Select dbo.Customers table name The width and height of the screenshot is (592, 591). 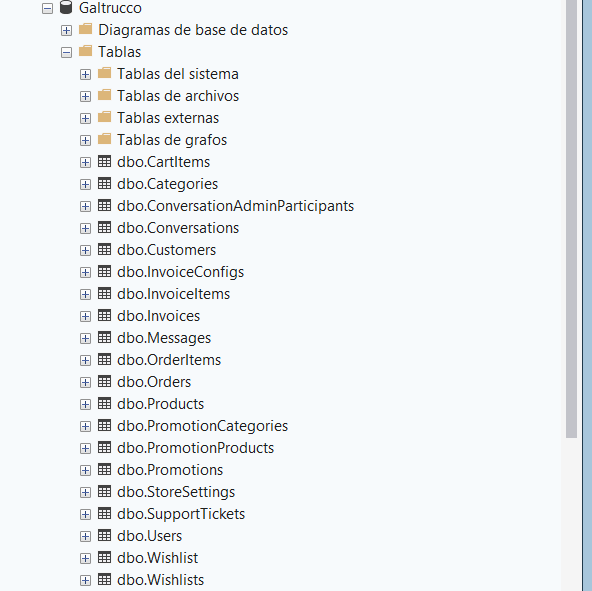[x=166, y=250]
